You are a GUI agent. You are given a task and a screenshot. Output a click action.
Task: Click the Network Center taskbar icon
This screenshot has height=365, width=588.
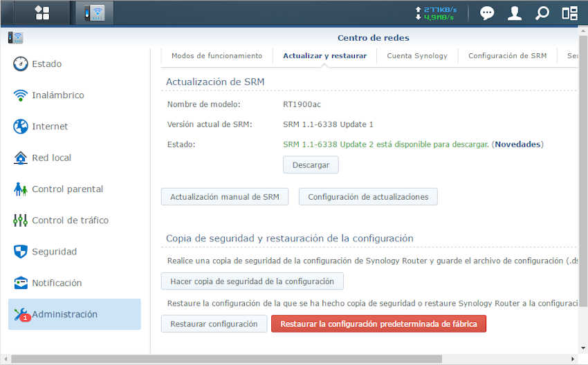[94, 13]
